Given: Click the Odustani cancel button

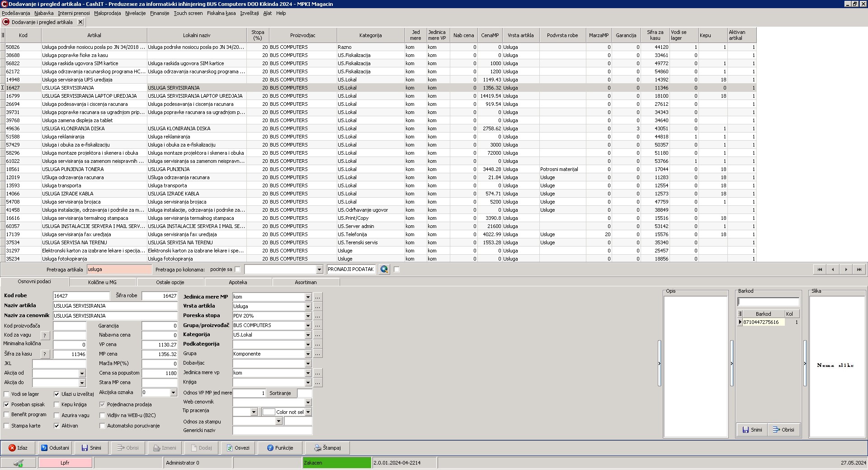Looking at the screenshot, I should coord(55,448).
